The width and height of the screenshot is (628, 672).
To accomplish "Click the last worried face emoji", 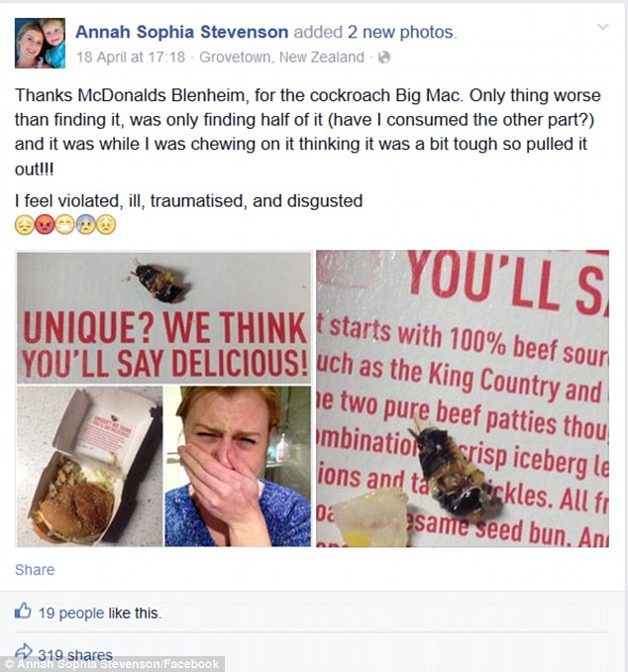I will tap(106, 225).
